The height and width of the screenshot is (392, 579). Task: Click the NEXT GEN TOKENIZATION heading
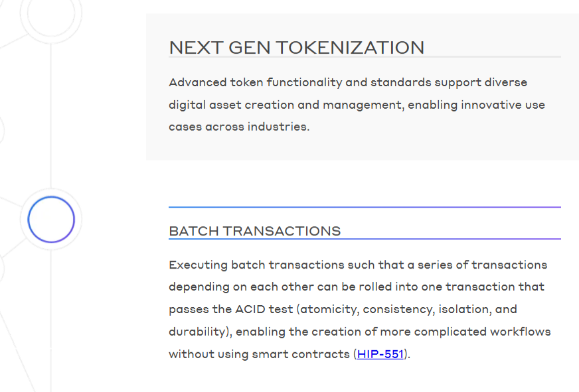(x=296, y=48)
